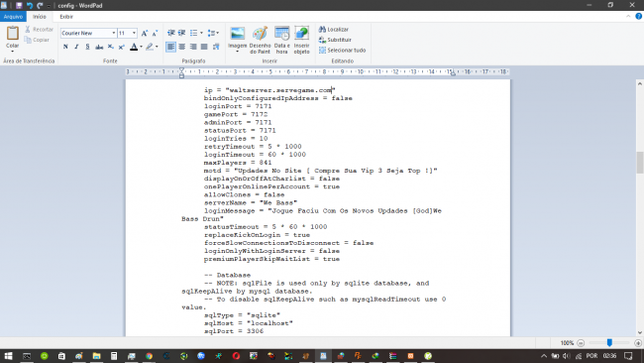
Task: Insert a picture with the Imagem icon
Action: pyautogui.click(x=237, y=34)
